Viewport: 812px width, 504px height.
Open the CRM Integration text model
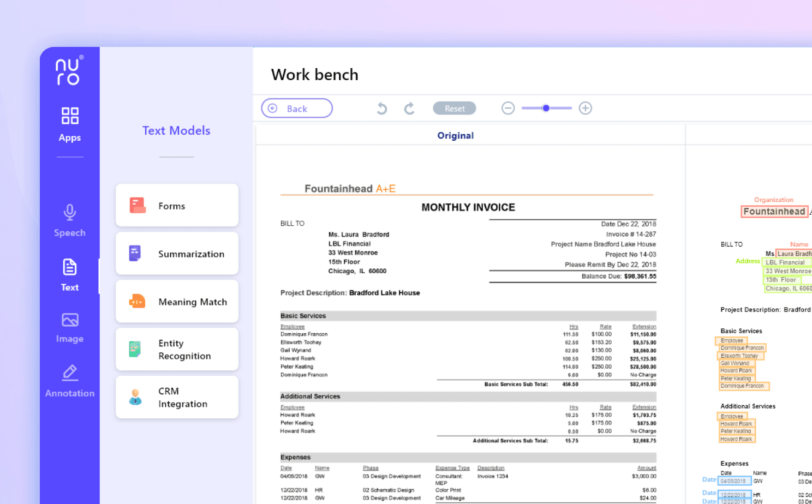point(177,398)
